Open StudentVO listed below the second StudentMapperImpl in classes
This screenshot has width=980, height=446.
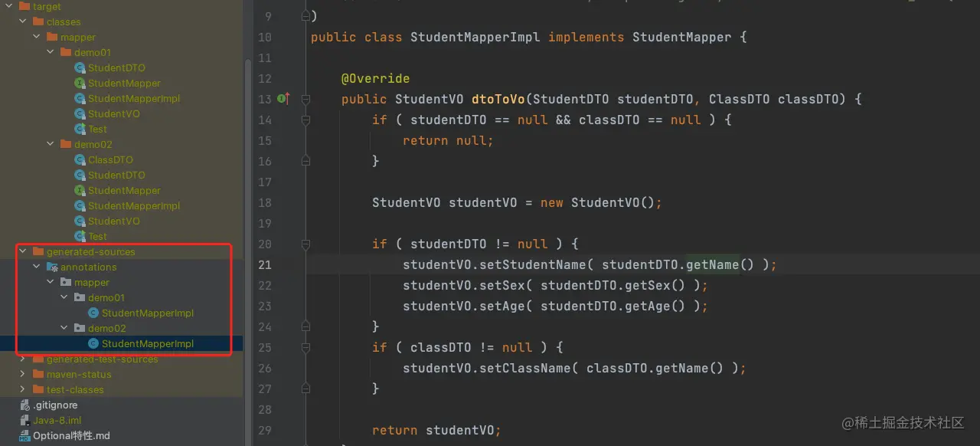[114, 221]
